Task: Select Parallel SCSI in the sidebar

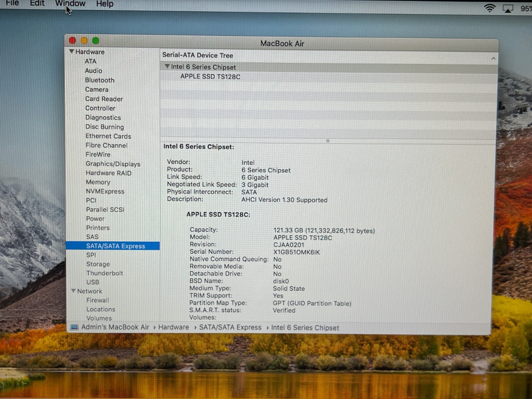Action: coord(105,210)
